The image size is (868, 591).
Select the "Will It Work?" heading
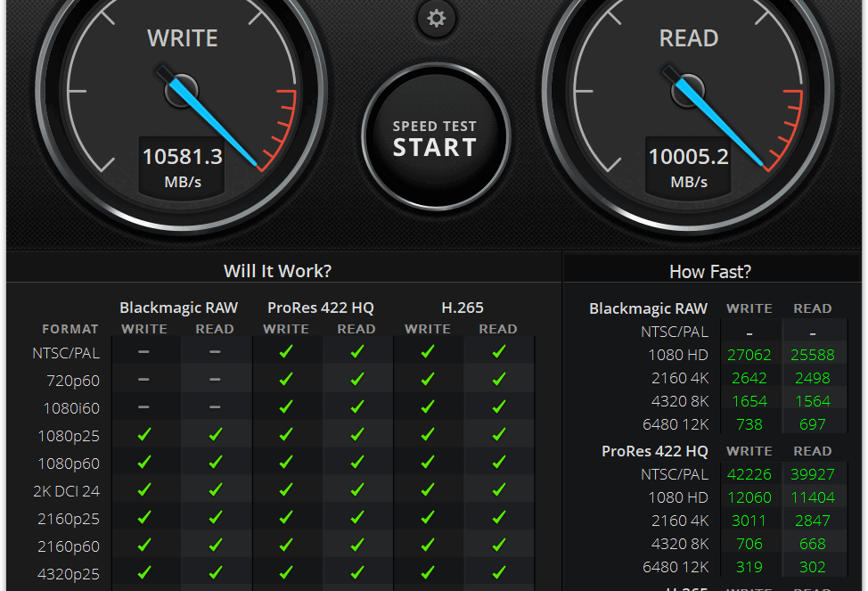(277, 271)
